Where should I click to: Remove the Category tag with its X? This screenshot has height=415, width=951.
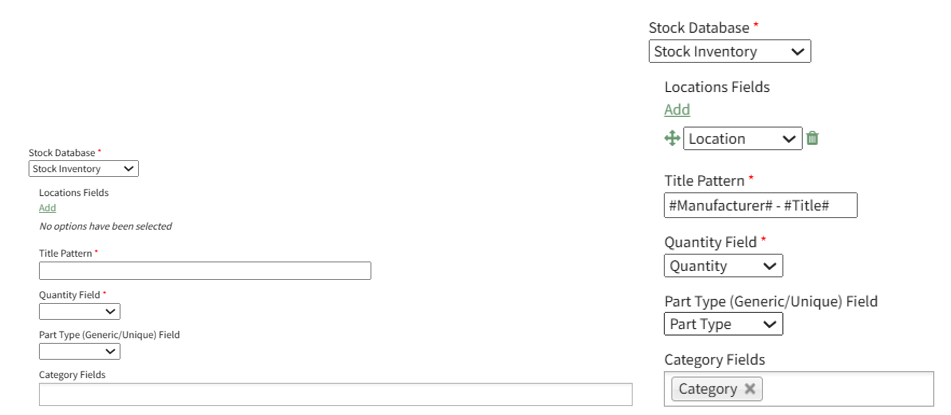click(x=750, y=389)
